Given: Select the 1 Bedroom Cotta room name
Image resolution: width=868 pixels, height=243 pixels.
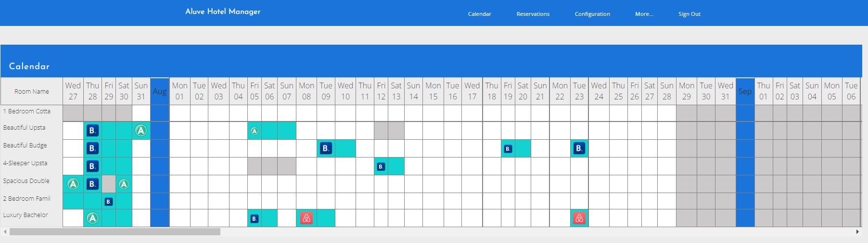Looking at the screenshot, I should [27, 111].
